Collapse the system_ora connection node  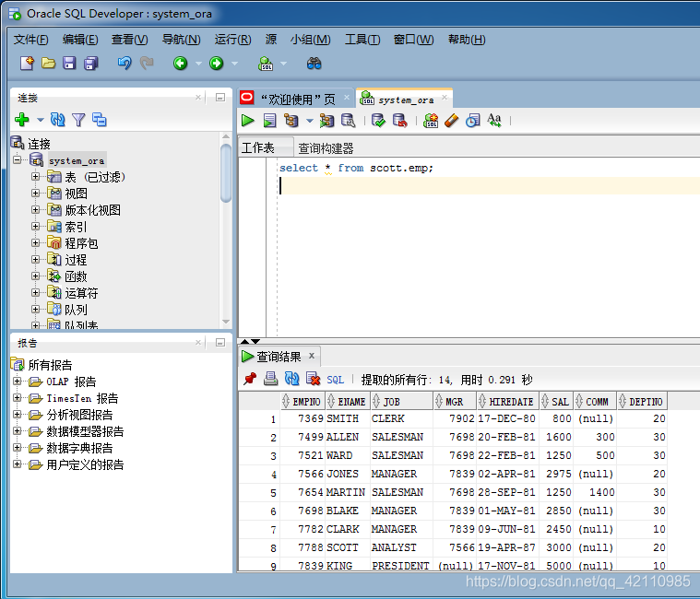coord(17,159)
